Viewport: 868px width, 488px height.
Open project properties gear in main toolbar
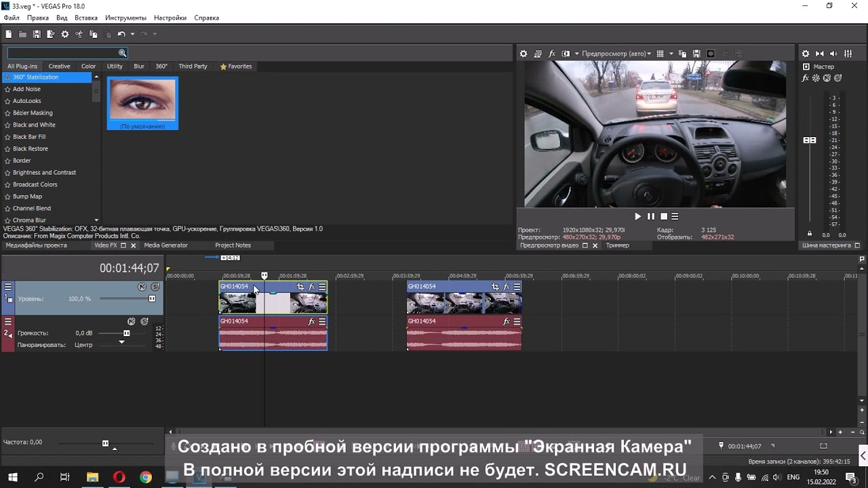coord(65,34)
